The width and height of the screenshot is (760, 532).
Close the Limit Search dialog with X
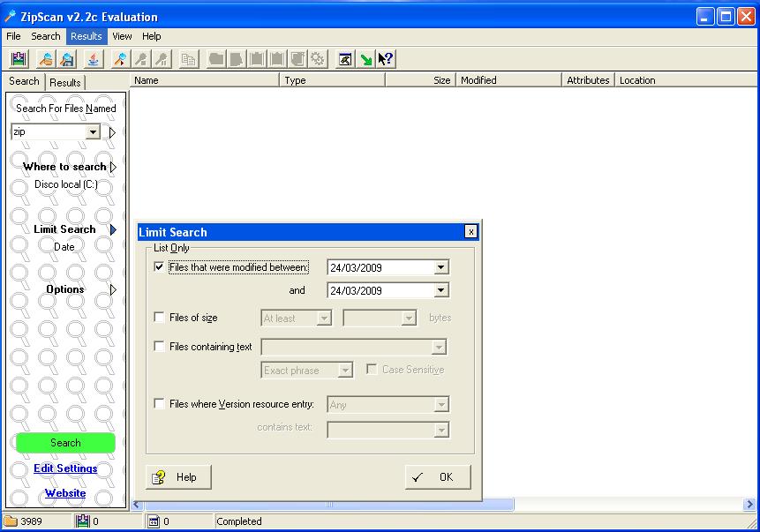pos(470,232)
